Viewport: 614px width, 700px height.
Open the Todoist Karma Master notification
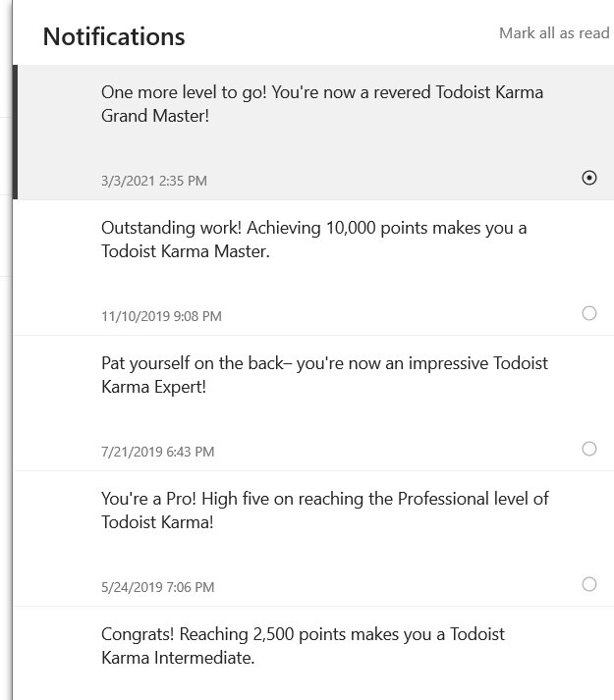[313, 240]
